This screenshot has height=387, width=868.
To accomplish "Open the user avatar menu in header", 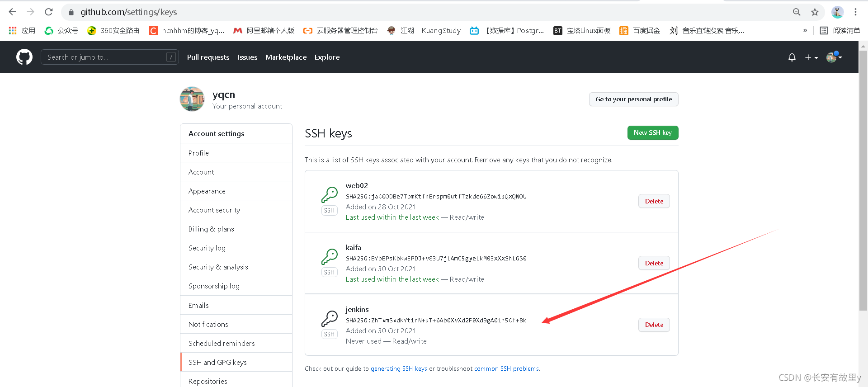I will point(834,57).
